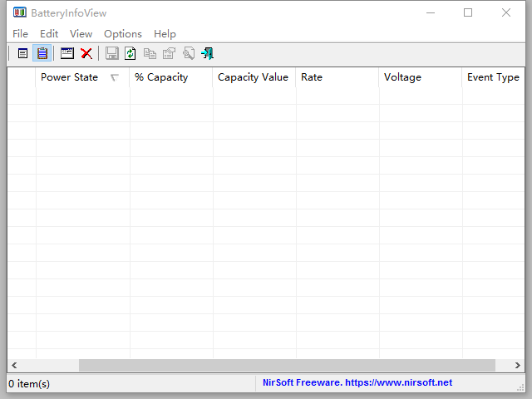The height and width of the screenshot is (399, 532).
Task: Click the Exit door icon
Action: (x=207, y=53)
